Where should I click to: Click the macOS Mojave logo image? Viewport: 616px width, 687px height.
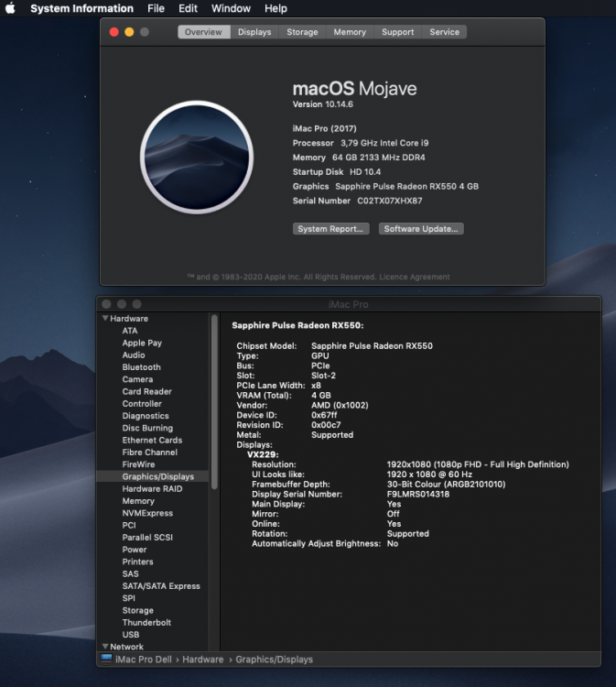[x=197, y=158]
